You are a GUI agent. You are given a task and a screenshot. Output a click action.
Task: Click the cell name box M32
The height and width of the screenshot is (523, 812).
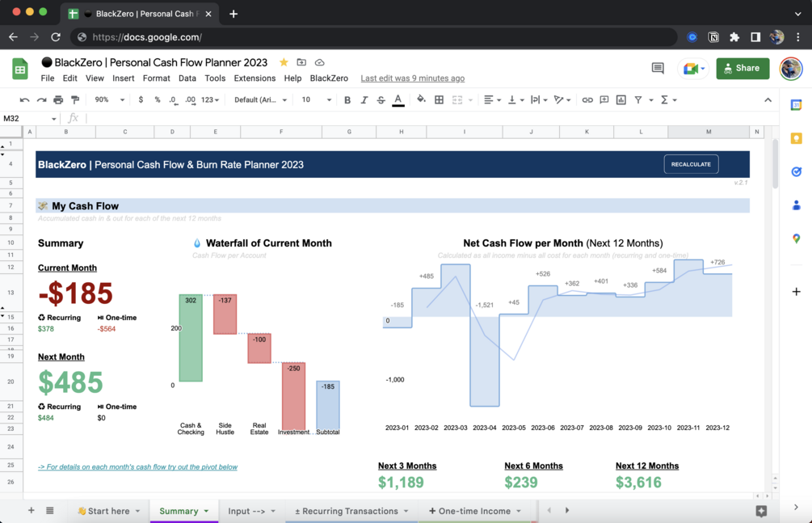pyautogui.click(x=29, y=118)
